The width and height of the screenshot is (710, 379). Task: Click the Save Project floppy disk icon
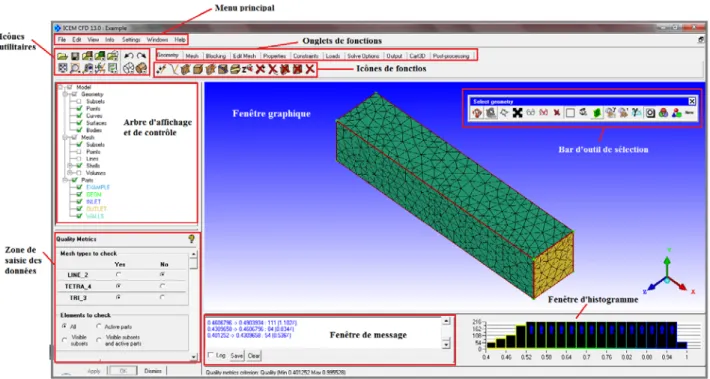coord(75,57)
